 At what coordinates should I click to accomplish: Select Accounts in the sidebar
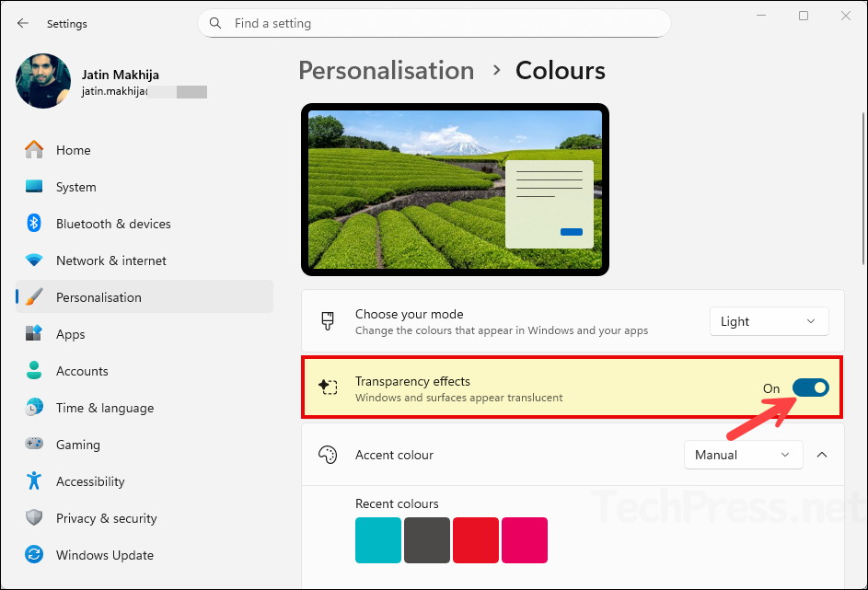(82, 371)
